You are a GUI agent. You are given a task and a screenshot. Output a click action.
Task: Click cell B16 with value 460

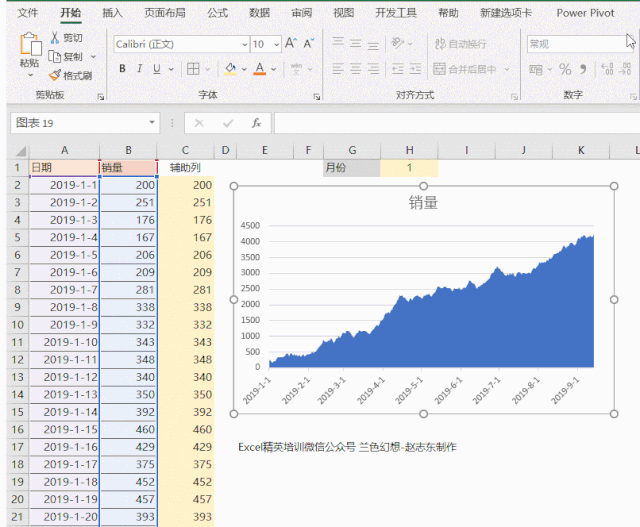coord(128,429)
